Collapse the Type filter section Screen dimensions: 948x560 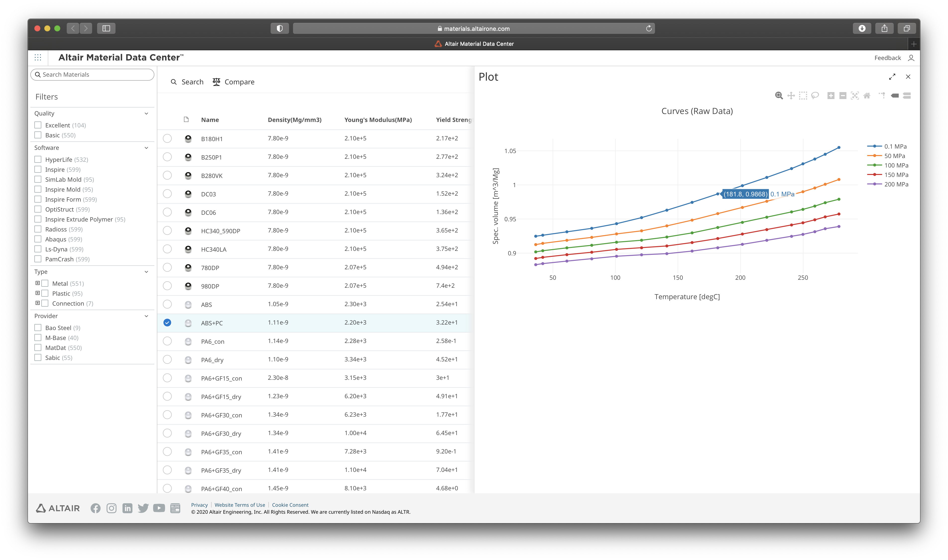coord(146,272)
